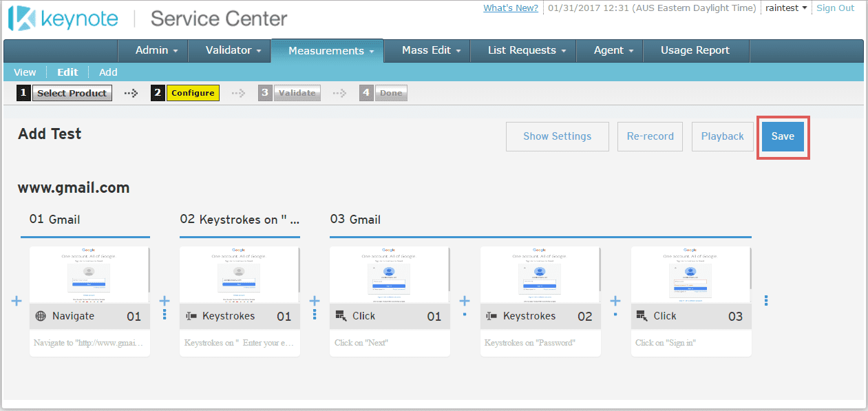The width and height of the screenshot is (868, 411).
Task: Click the 'Click on "Next"' description
Action: [361, 343]
